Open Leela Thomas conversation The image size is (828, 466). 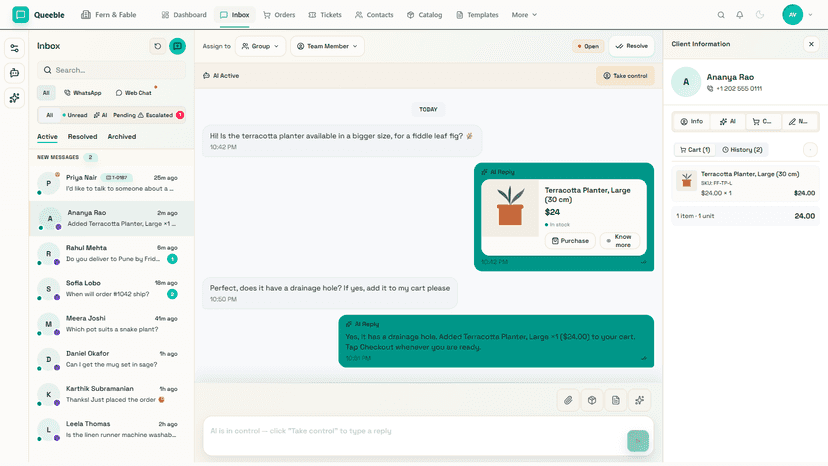111,429
